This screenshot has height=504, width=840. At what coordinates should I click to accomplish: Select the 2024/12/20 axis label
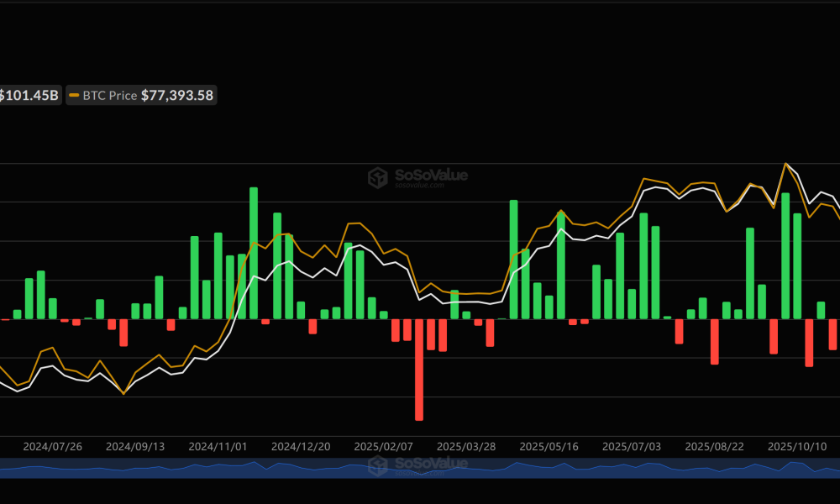click(x=302, y=447)
